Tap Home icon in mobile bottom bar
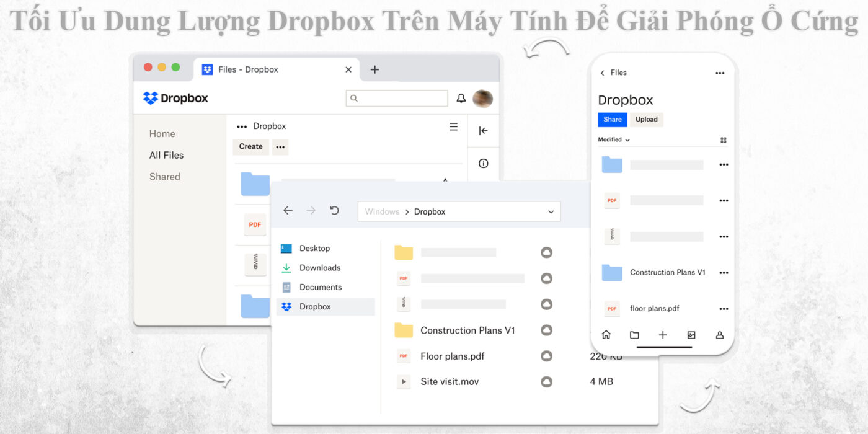 606,335
